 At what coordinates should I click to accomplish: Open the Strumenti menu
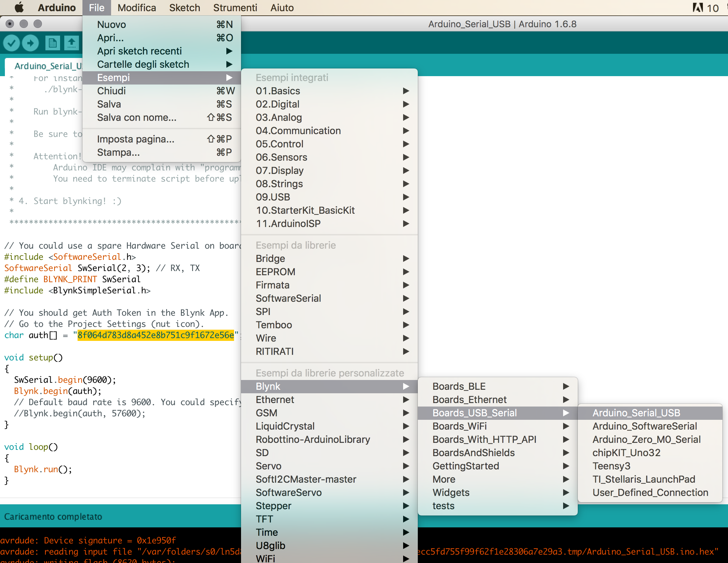pos(235,8)
